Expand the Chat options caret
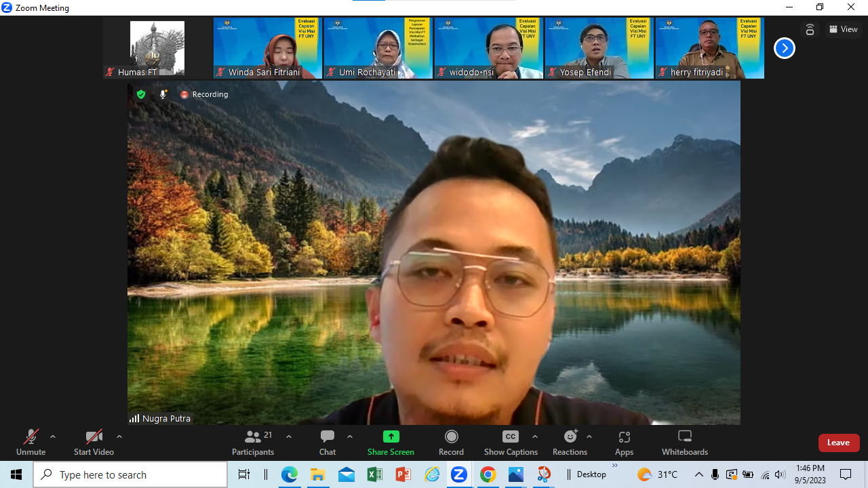Viewport: 868px width, 488px height. 350,436
